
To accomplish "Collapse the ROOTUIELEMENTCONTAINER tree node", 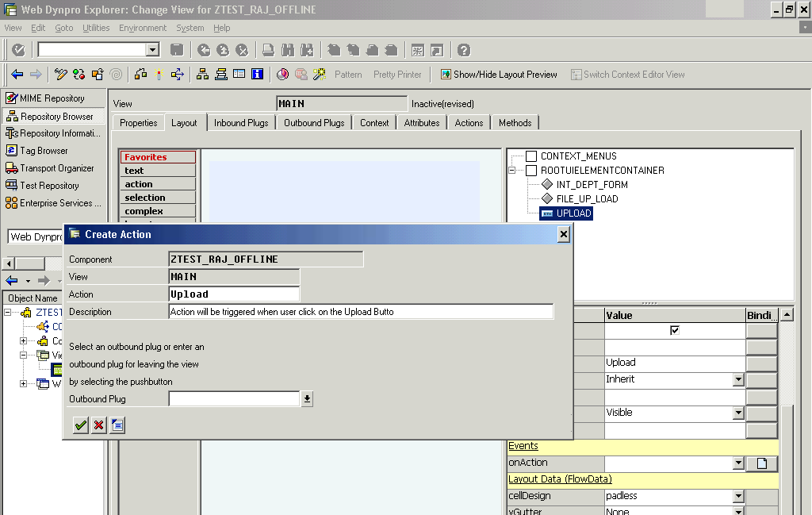I will pyautogui.click(x=513, y=171).
